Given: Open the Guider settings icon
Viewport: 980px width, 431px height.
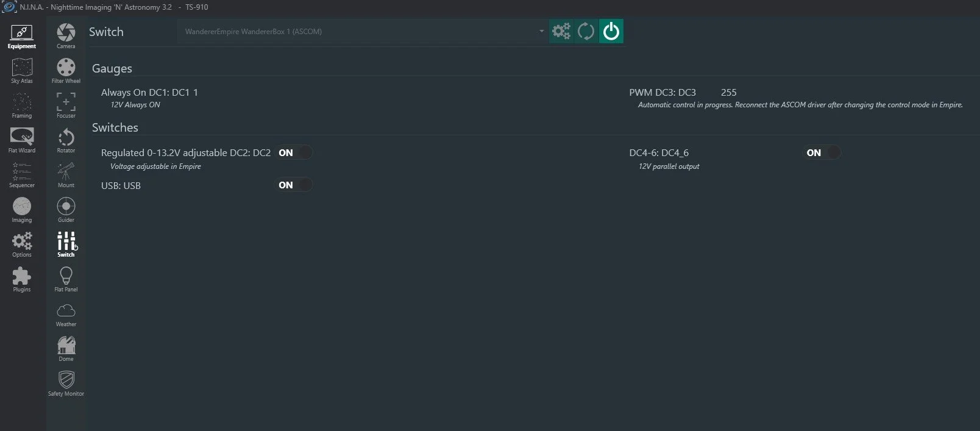Looking at the screenshot, I should coord(66,210).
